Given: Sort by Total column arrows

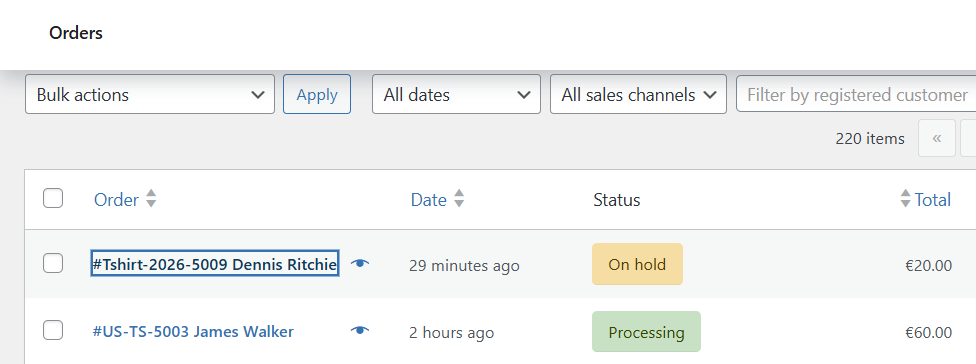Looking at the screenshot, I should point(906,199).
